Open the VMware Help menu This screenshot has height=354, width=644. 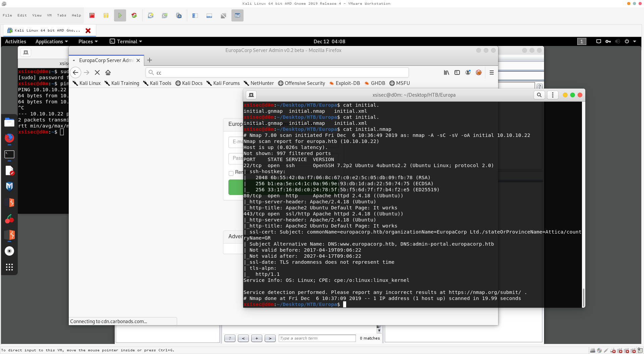coord(76,15)
